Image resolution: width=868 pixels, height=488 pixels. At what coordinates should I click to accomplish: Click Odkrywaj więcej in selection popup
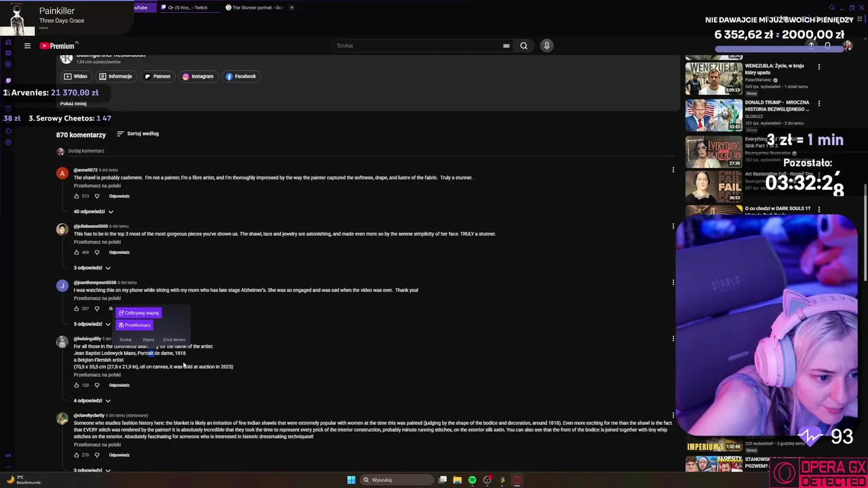pyautogui.click(x=138, y=313)
